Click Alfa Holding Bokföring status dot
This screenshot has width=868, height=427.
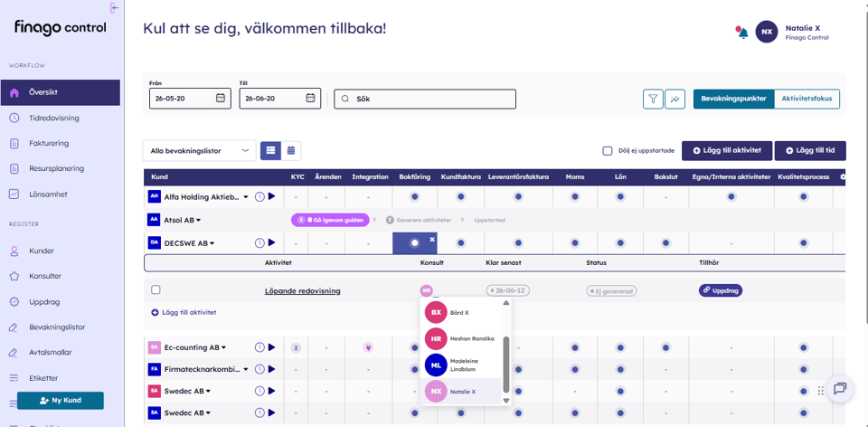[415, 196]
